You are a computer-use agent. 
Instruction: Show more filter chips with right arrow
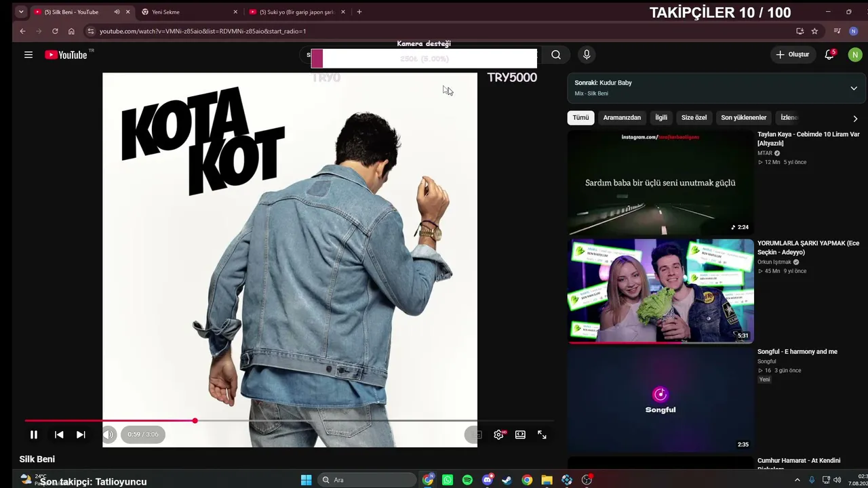pos(855,118)
